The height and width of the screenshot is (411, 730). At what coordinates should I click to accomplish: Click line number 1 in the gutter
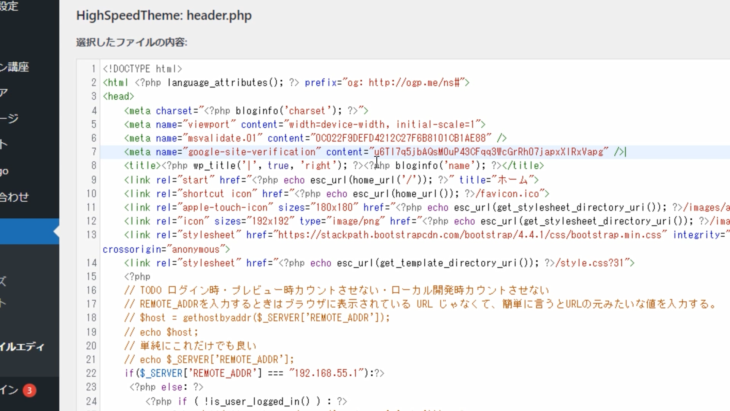[x=94, y=69]
